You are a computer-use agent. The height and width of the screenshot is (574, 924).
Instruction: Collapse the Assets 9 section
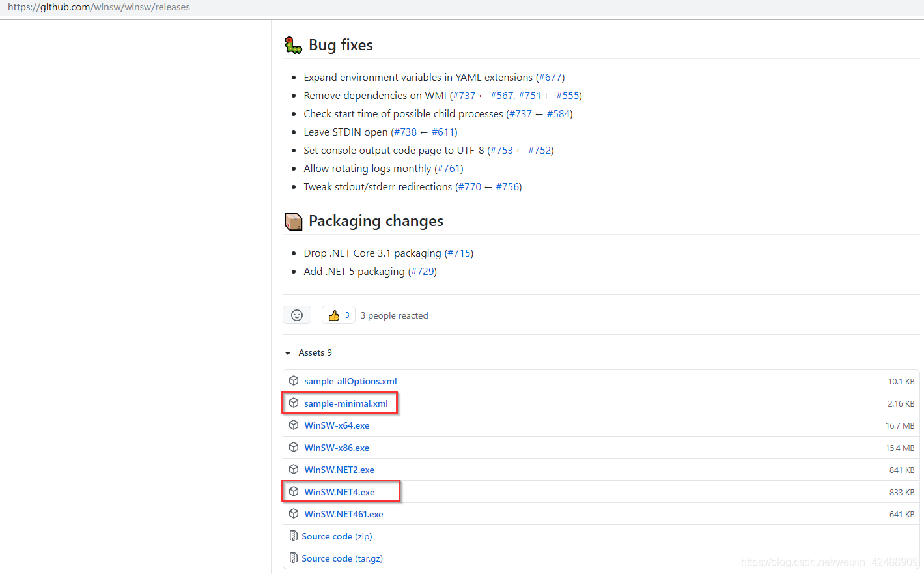(309, 352)
